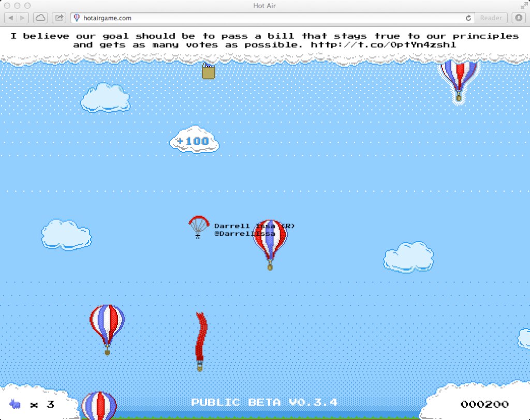Go back using the navigation arrow
The image size is (530, 420).
point(11,17)
